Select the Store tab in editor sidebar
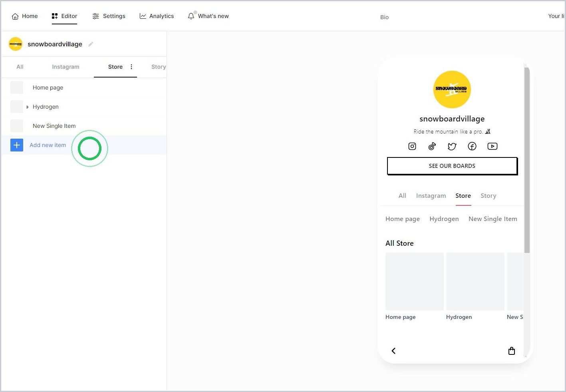 point(115,67)
